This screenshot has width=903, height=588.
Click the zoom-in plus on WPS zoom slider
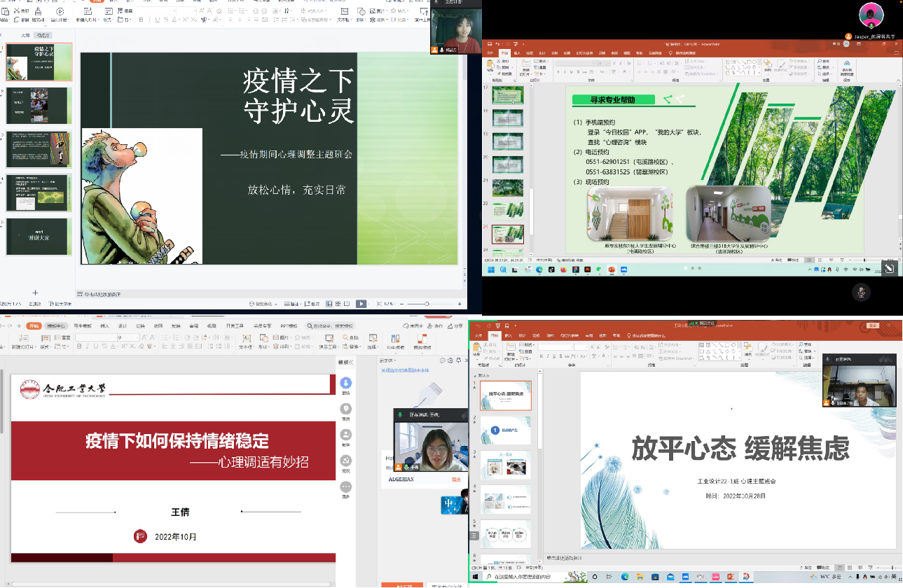tap(460, 304)
